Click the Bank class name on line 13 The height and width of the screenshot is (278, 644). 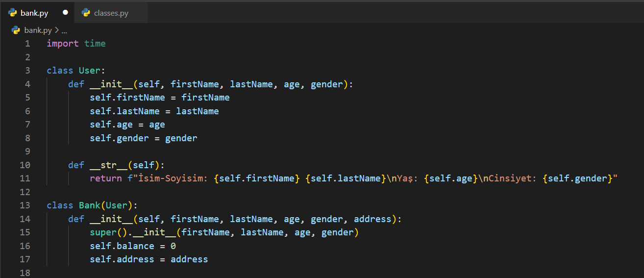[x=89, y=205]
